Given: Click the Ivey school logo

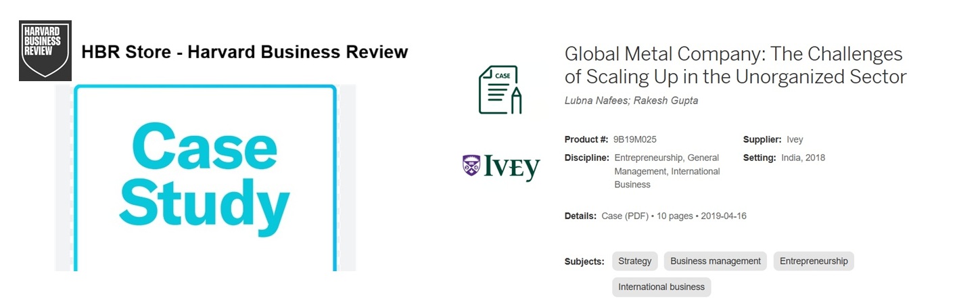Looking at the screenshot, I should [501, 166].
